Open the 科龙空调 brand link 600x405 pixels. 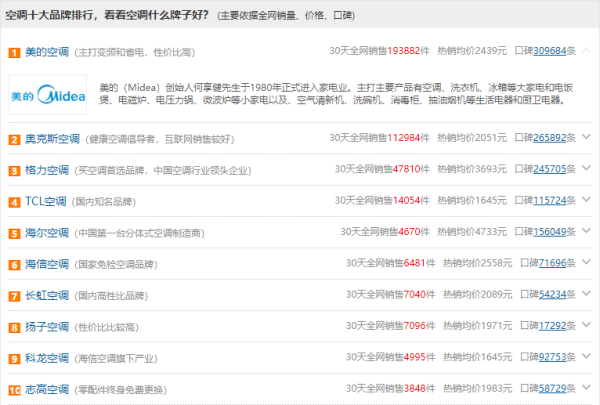(x=47, y=358)
